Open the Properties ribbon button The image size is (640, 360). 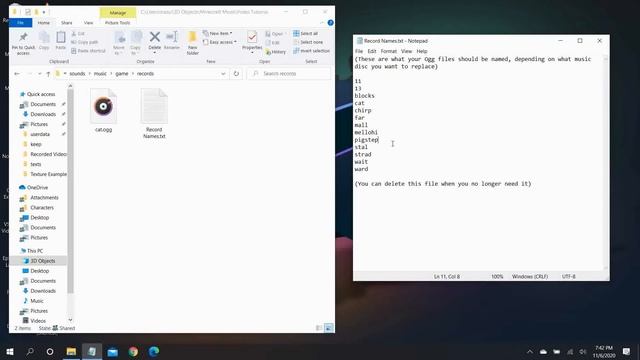coord(252,42)
